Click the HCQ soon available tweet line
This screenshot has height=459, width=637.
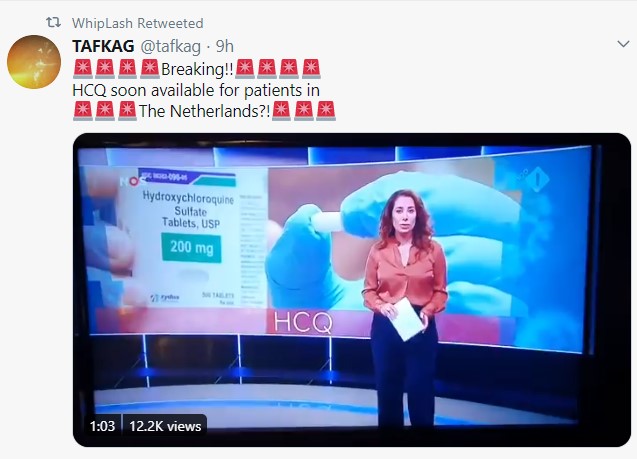pos(196,90)
